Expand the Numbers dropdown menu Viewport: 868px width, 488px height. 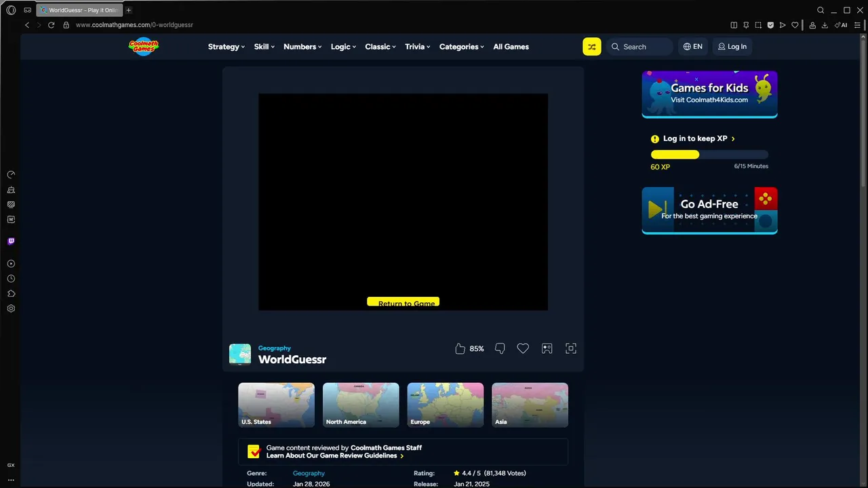click(x=302, y=47)
